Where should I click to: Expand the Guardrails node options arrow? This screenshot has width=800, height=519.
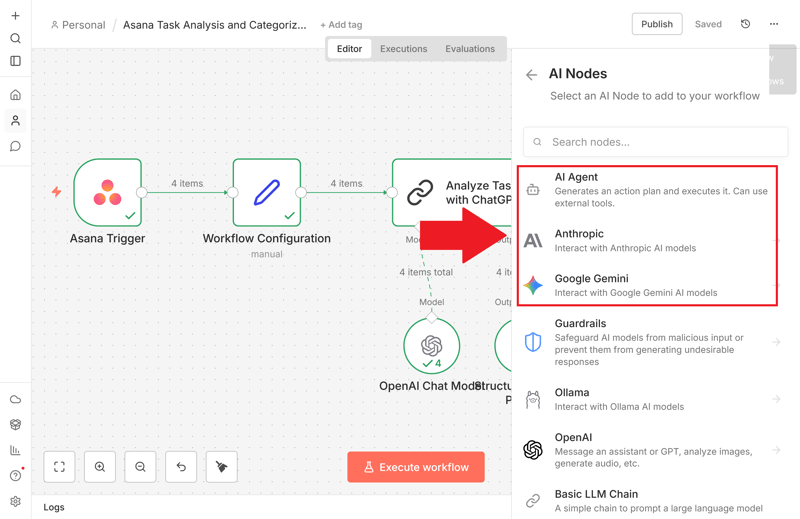coord(776,342)
